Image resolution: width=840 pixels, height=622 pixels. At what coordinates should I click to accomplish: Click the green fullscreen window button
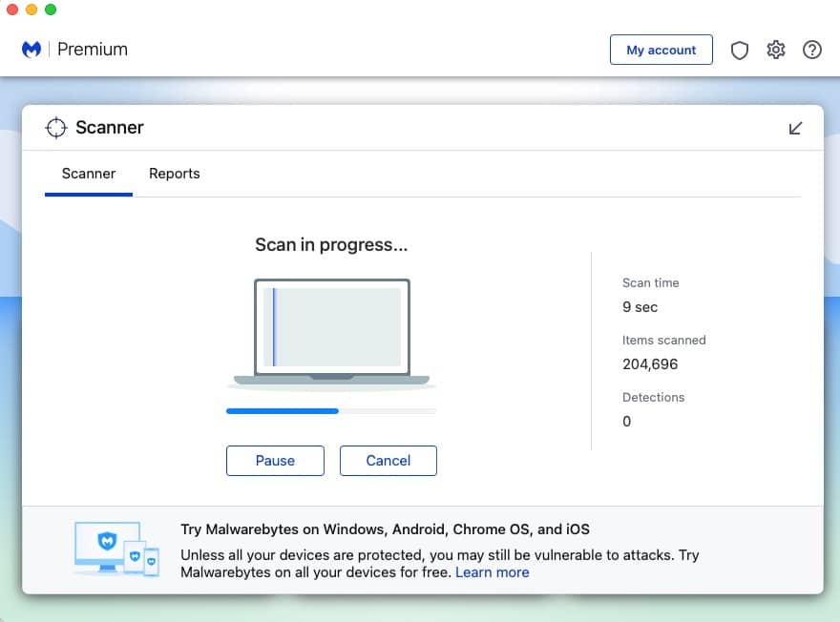tap(51, 10)
